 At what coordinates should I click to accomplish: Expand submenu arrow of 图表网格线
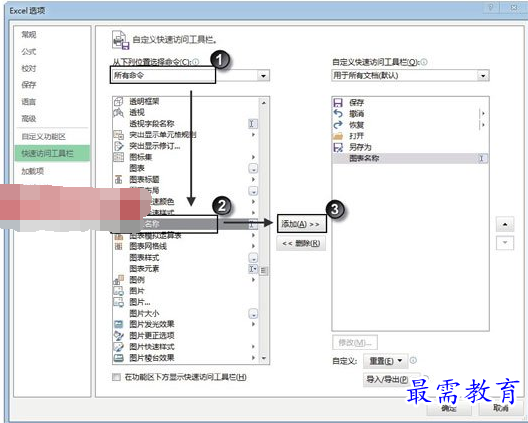point(253,246)
